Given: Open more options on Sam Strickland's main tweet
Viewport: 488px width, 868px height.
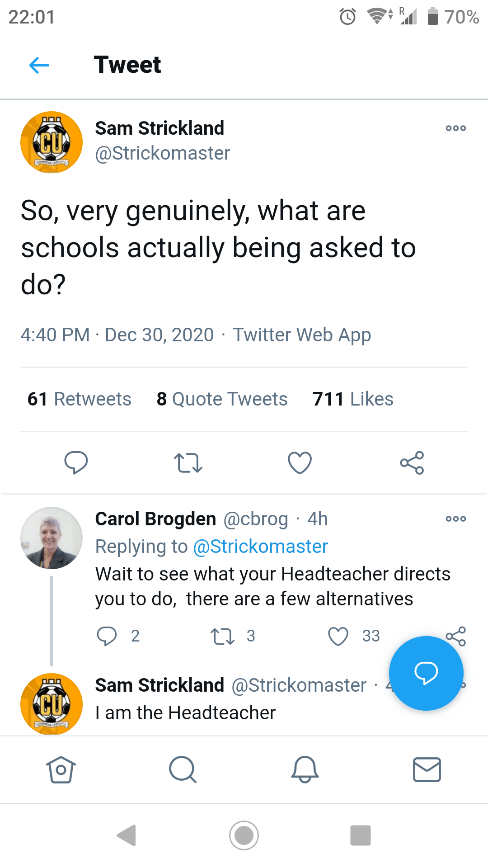Looking at the screenshot, I should pos(455,128).
